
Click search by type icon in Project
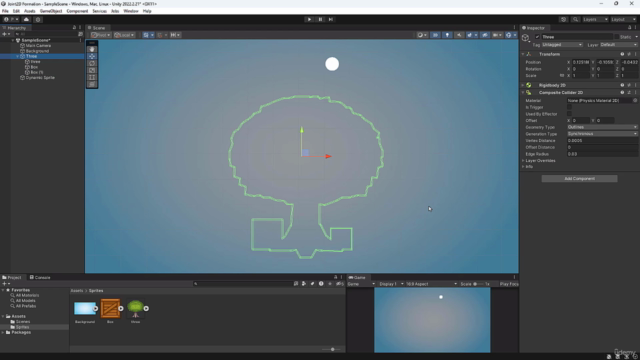tap(304, 284)
